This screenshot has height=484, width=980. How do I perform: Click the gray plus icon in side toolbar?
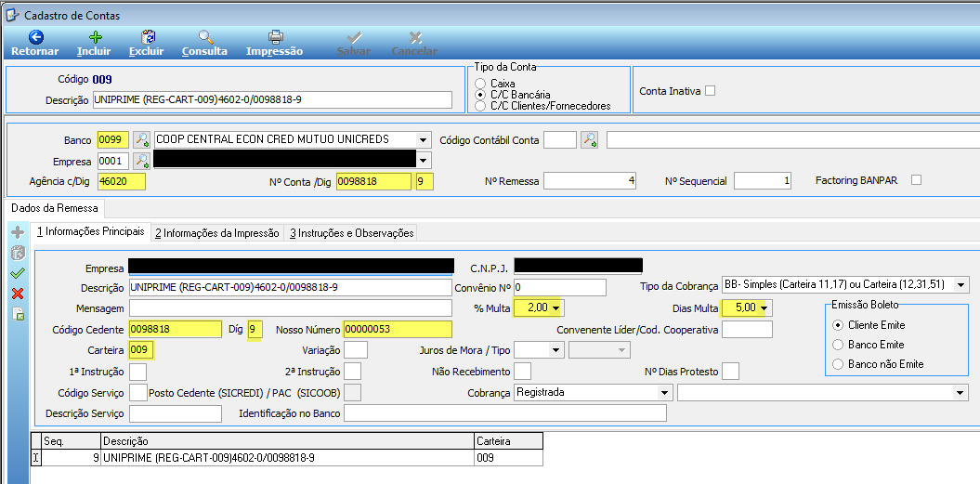point(19,232)
